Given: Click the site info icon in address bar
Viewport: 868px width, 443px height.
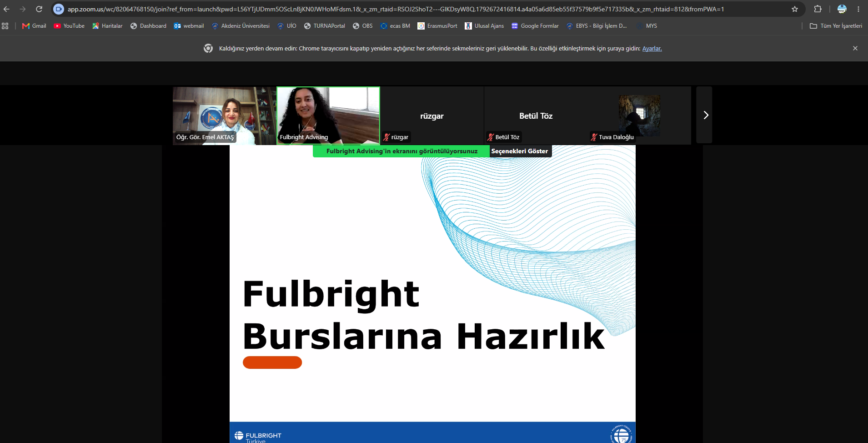Looking at the screenshot, I should click(59, 9).
